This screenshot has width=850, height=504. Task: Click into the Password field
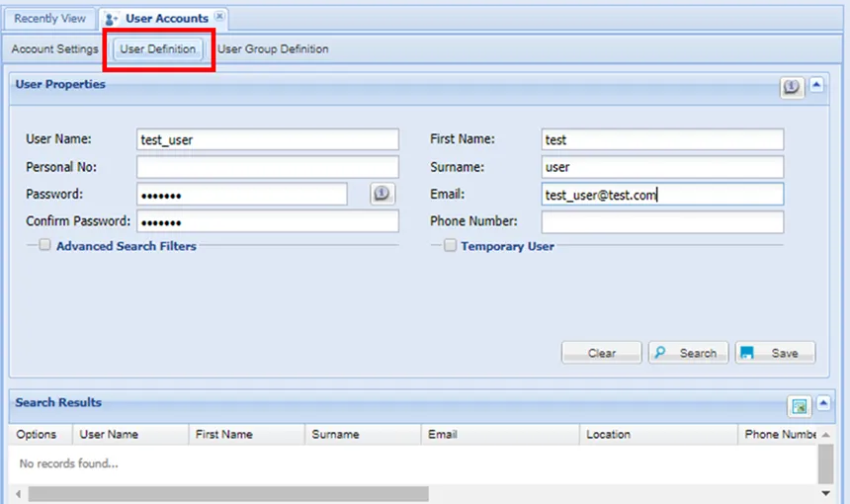[242, 194]
